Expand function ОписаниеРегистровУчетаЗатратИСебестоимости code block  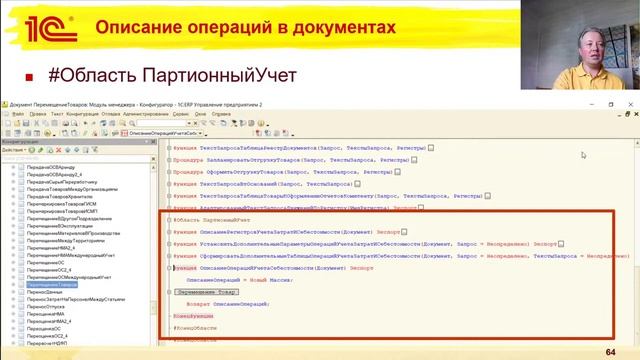(x=169, y=232)
